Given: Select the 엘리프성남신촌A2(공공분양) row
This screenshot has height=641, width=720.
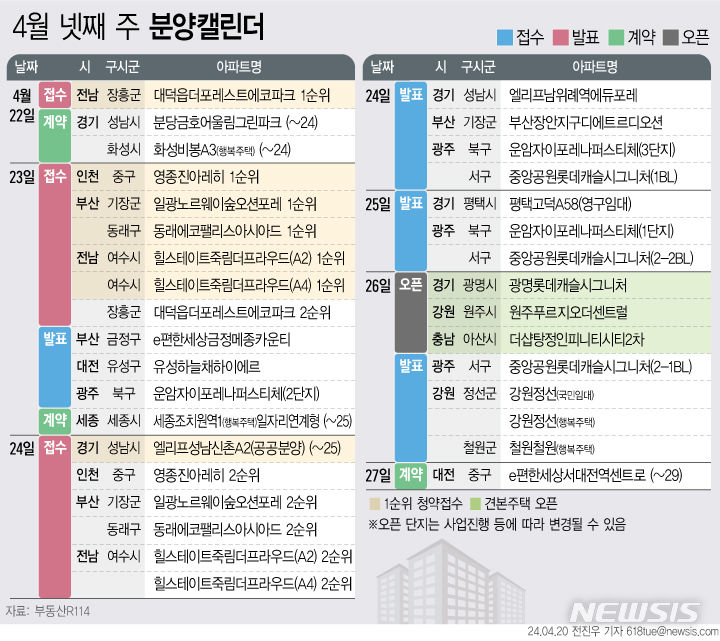Looking at the screenshot, I should (240, 447).
